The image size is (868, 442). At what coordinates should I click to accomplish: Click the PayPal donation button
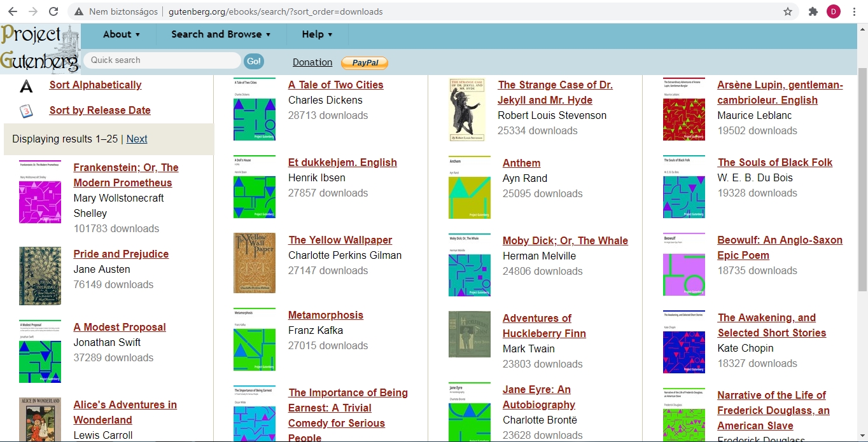pyautogui.click(x=365, y=62)
